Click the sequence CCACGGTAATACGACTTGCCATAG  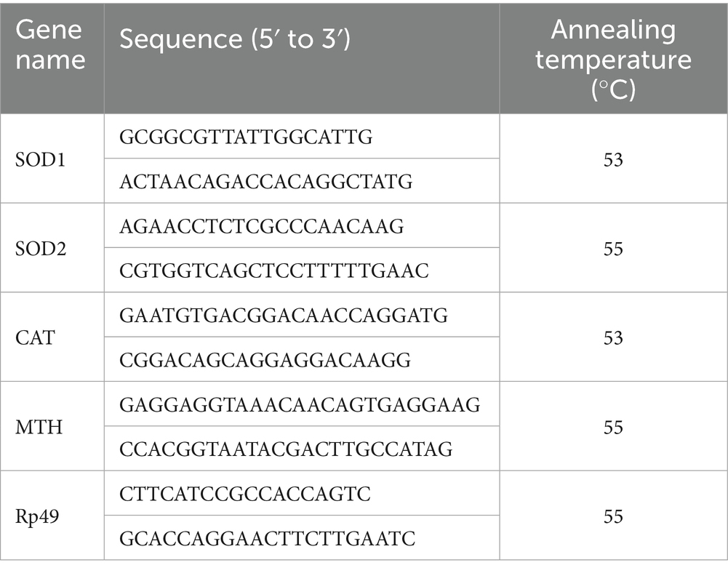click(287, 449)
